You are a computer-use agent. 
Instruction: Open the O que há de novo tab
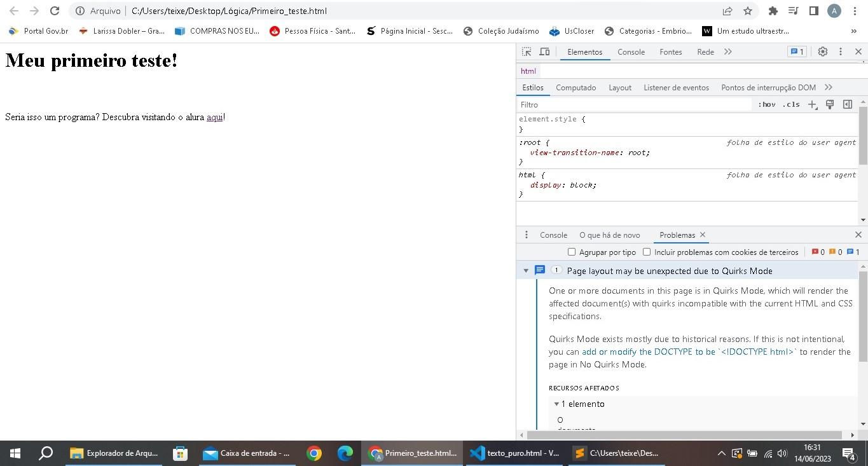point(610,235)
